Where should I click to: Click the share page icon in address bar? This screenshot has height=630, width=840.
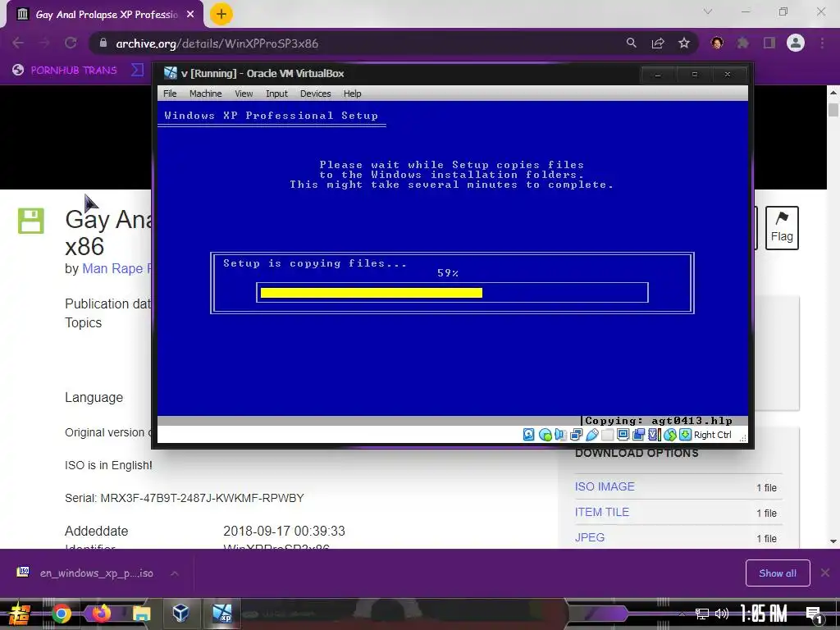(x=658, y=43)
